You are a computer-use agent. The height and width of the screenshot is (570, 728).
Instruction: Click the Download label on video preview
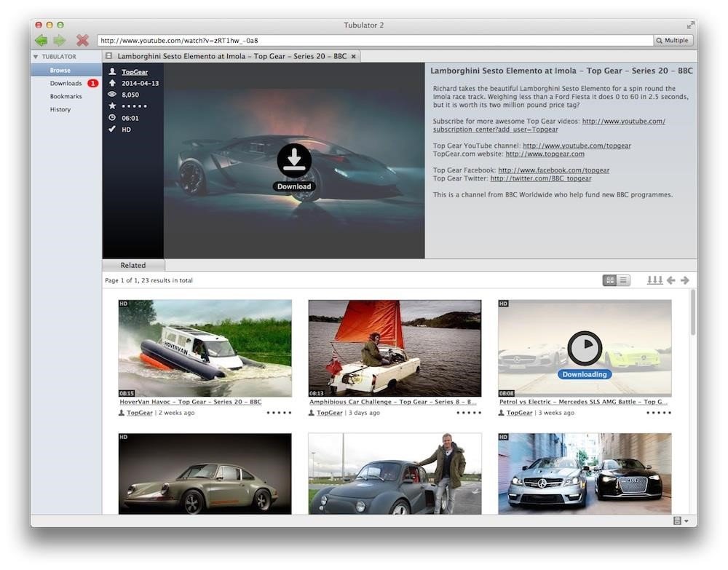pyautogui.click(x=294, y=186)
